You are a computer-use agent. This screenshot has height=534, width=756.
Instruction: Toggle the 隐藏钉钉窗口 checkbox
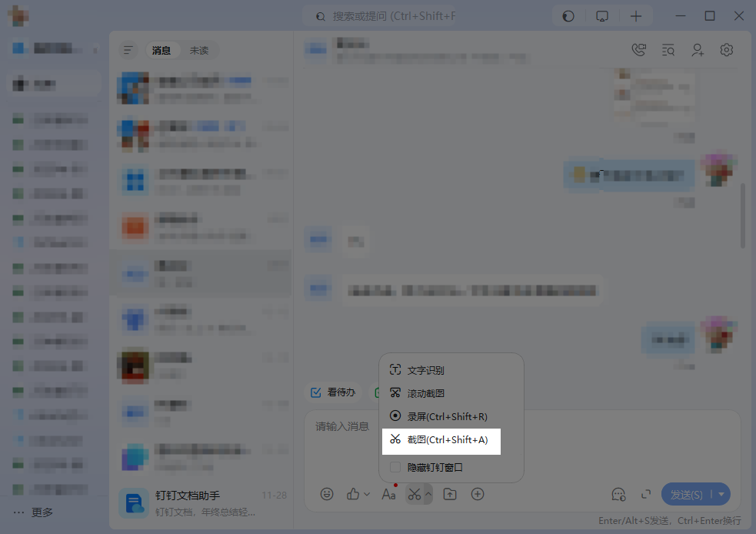[x=395, y=467]
